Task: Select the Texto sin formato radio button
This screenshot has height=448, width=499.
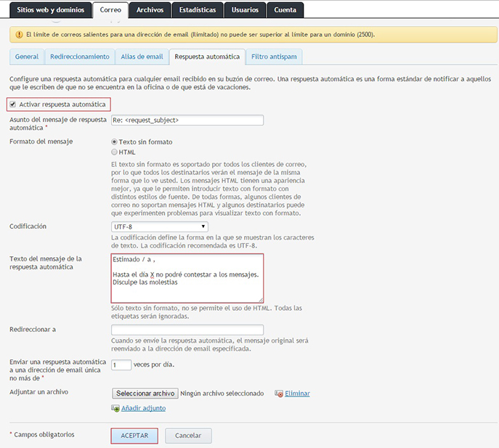Action: click(114, 142)
